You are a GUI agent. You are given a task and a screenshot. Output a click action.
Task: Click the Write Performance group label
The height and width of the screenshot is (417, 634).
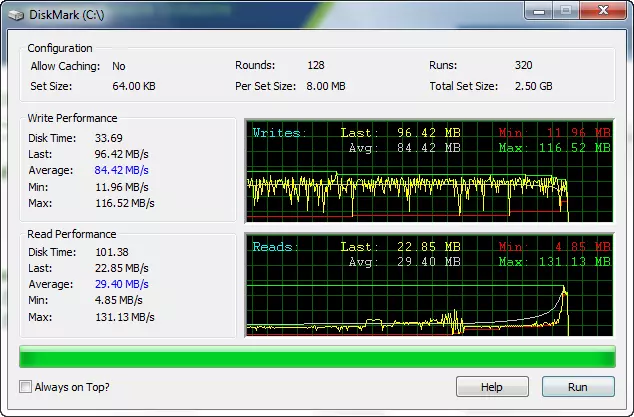(72, 118)
